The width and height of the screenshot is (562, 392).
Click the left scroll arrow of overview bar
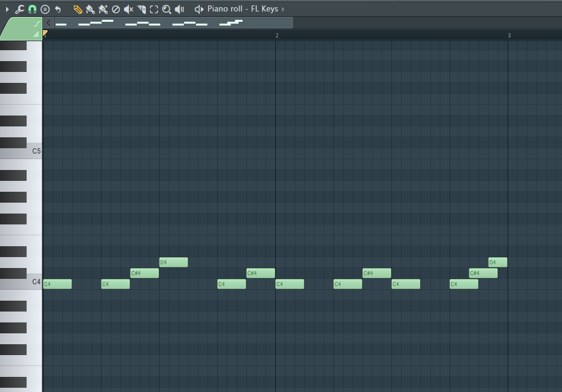point(48,22)
